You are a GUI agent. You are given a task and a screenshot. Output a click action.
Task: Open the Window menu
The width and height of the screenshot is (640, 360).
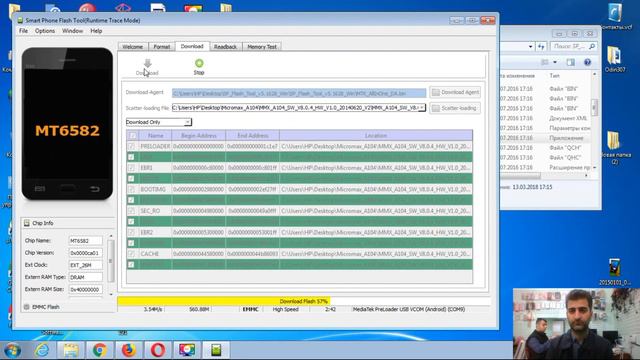point(72,31)
